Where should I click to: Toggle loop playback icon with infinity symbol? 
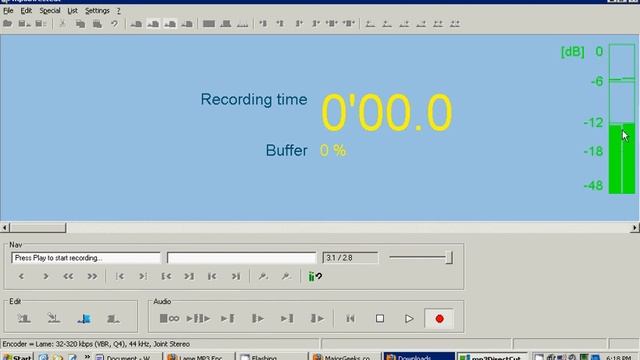click(x=169, y=318)
